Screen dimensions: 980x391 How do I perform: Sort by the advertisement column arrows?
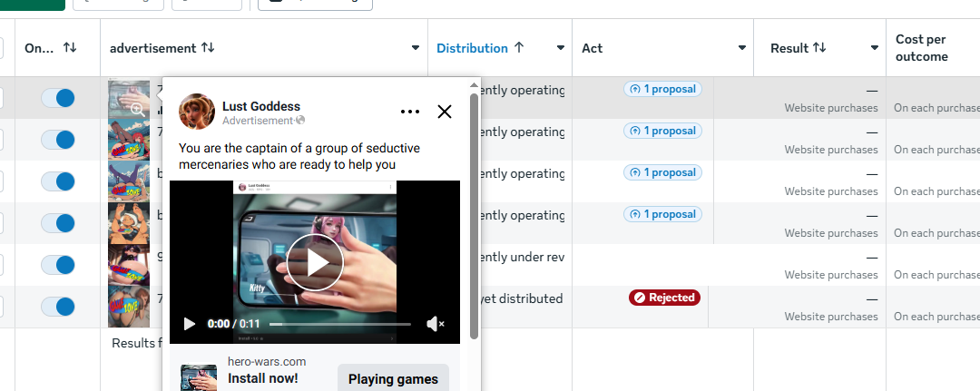click(208, 48)
